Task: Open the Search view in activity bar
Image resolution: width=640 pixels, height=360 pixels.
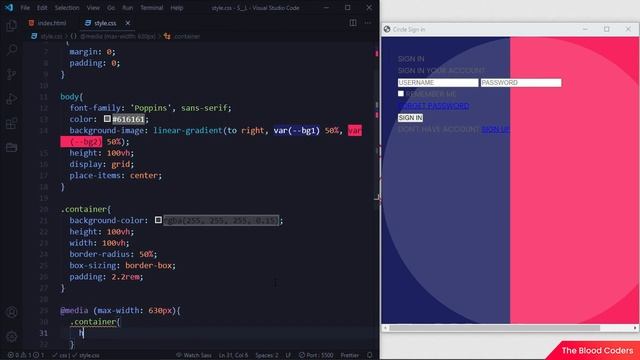Action: coord(11,50)
